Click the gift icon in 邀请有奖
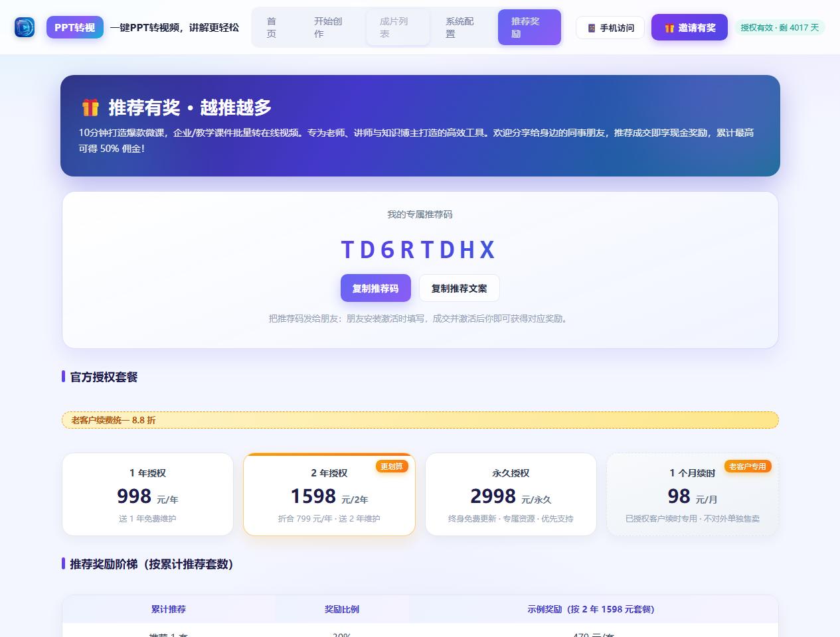The width and height of the screenshot is (840, 637). (x=669, y=28)
